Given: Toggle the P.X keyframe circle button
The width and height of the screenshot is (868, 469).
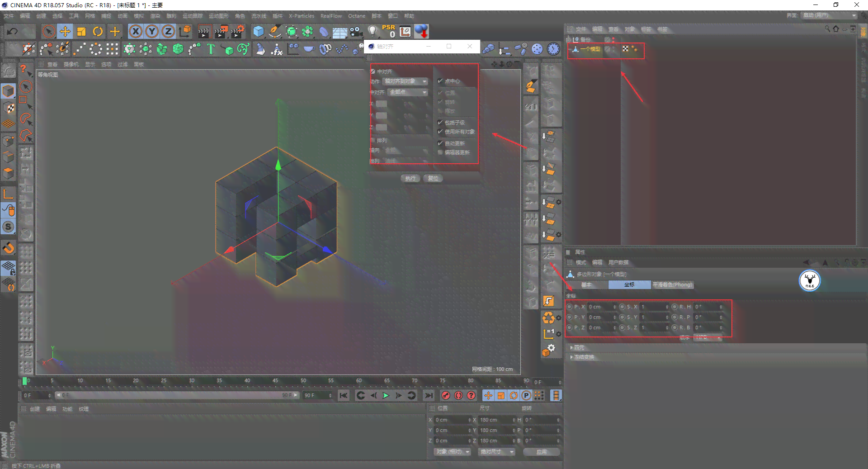Looking at the screenshot, I should 570,307.
